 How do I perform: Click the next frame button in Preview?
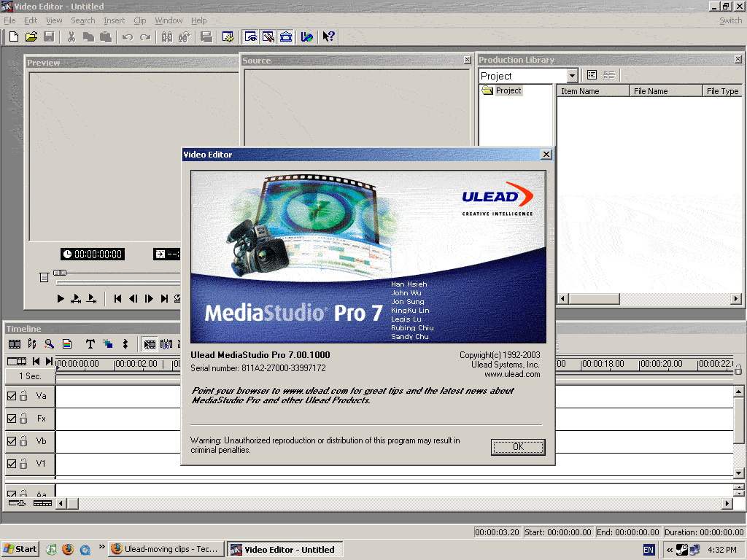tap(149, 298)
